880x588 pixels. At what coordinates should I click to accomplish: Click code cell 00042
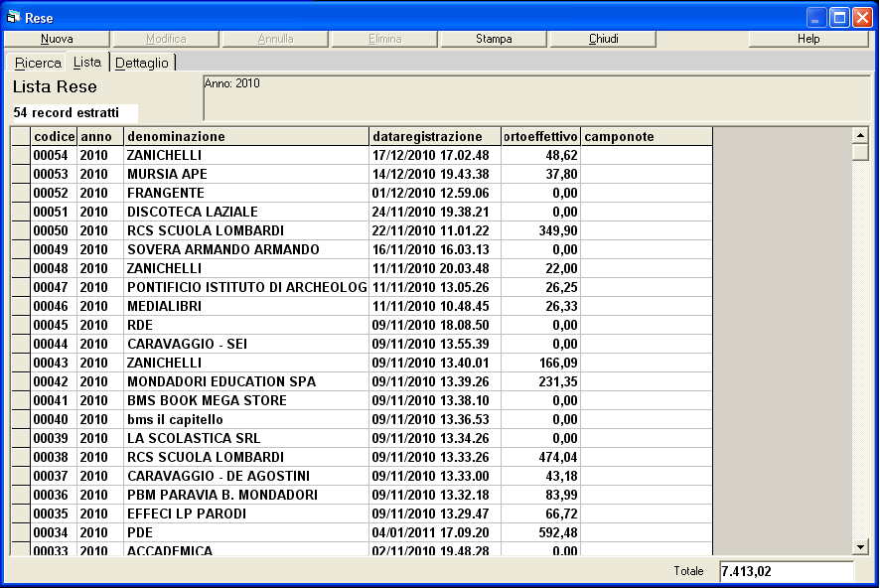[x=54, y=381]
